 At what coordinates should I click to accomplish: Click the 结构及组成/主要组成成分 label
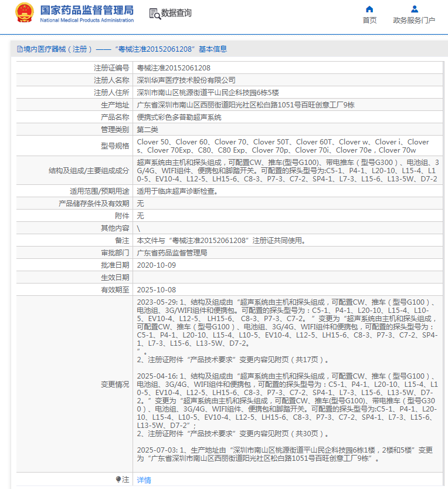pos(89,171)
